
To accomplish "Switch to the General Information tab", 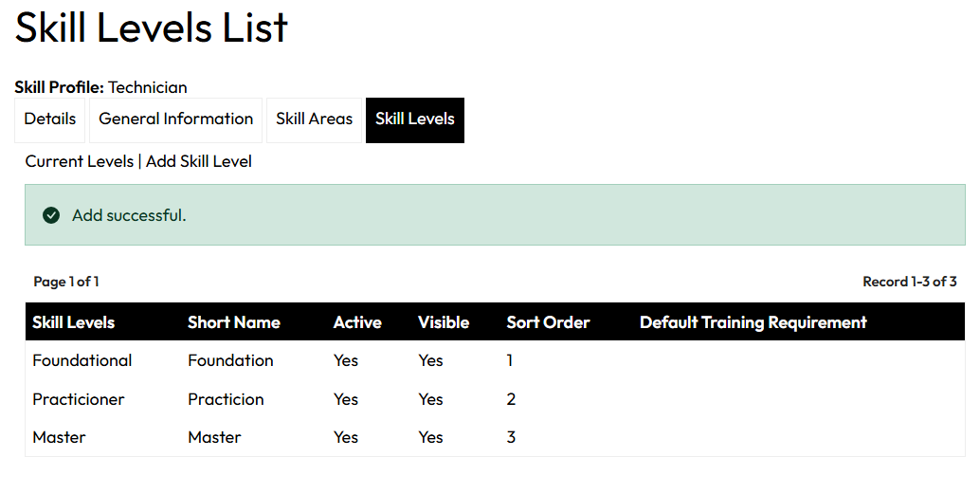I will (176, 119).
